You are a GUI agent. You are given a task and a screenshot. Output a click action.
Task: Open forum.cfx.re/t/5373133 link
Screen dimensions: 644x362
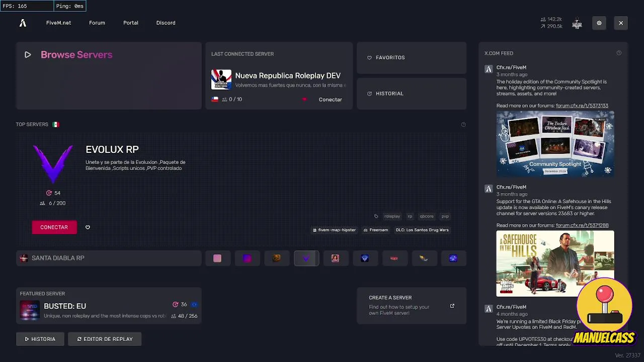[582, 106]
